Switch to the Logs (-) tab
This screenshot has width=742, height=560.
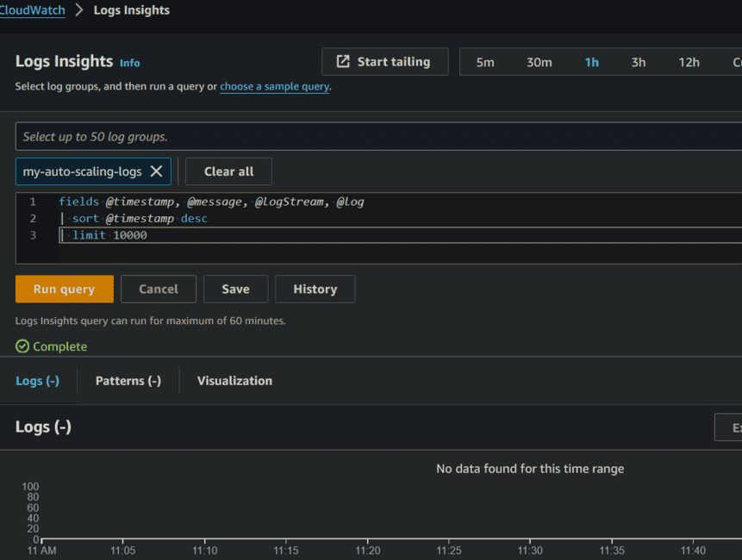point(38,381)
